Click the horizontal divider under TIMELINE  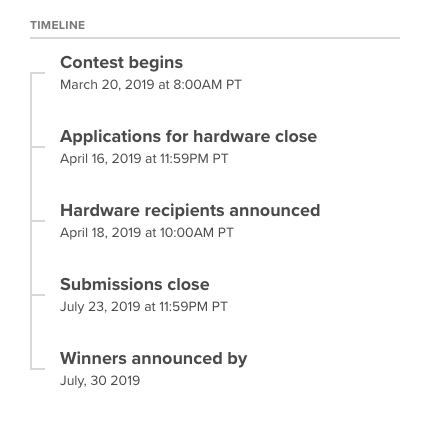coord(215,38)
